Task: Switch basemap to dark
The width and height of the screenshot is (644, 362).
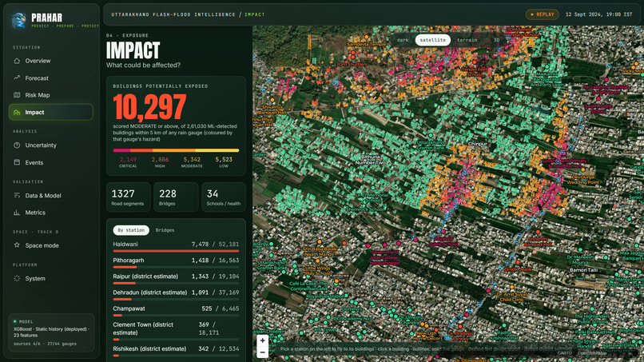Action: pyautogui.click(x=403, y=40)
